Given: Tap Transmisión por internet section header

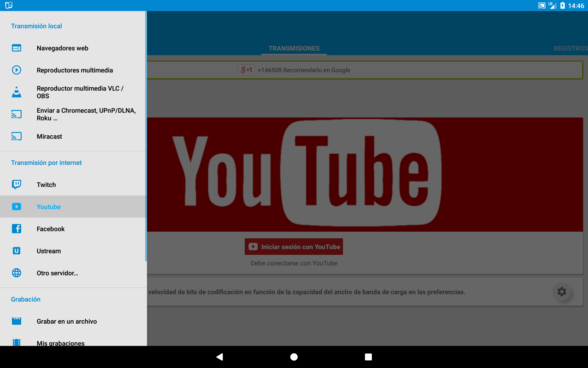Looking at the screenshot, I should click(46, 163).
